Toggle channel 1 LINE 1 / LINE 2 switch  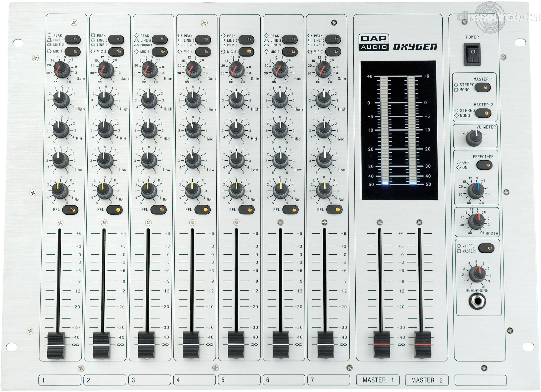(73, 39)
